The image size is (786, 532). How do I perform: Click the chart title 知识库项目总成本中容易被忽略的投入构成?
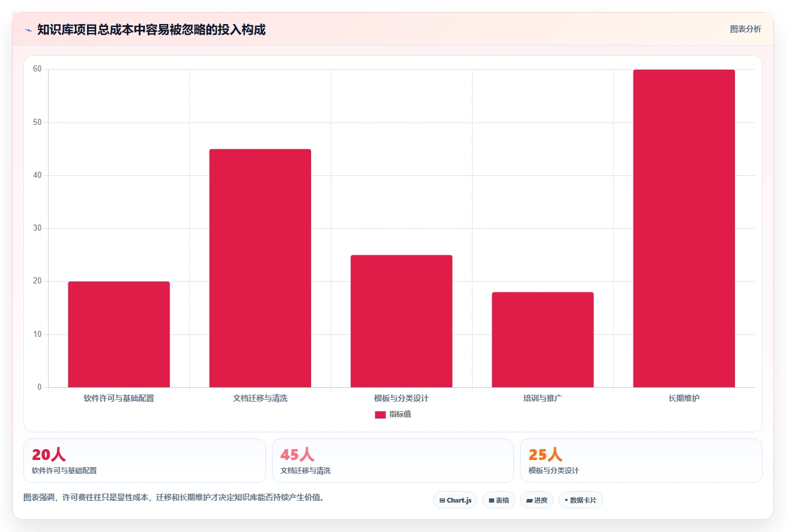151,29
